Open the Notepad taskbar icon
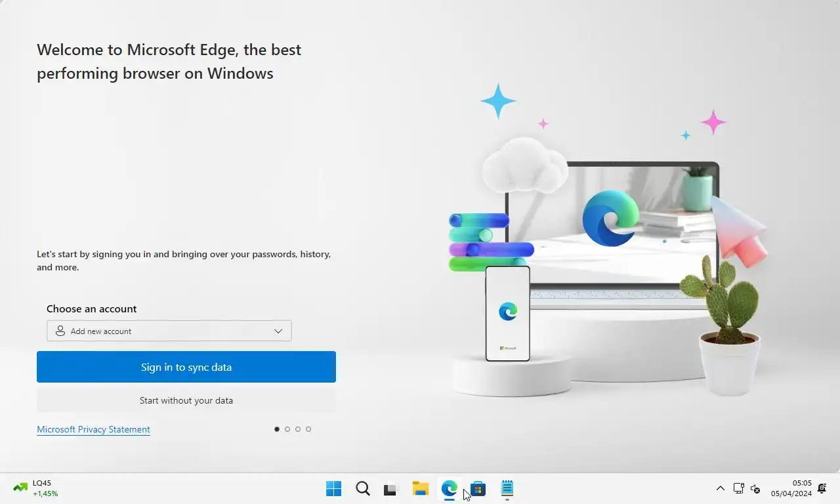Viewport: 840px width, 504px height. tap(507, 488)
